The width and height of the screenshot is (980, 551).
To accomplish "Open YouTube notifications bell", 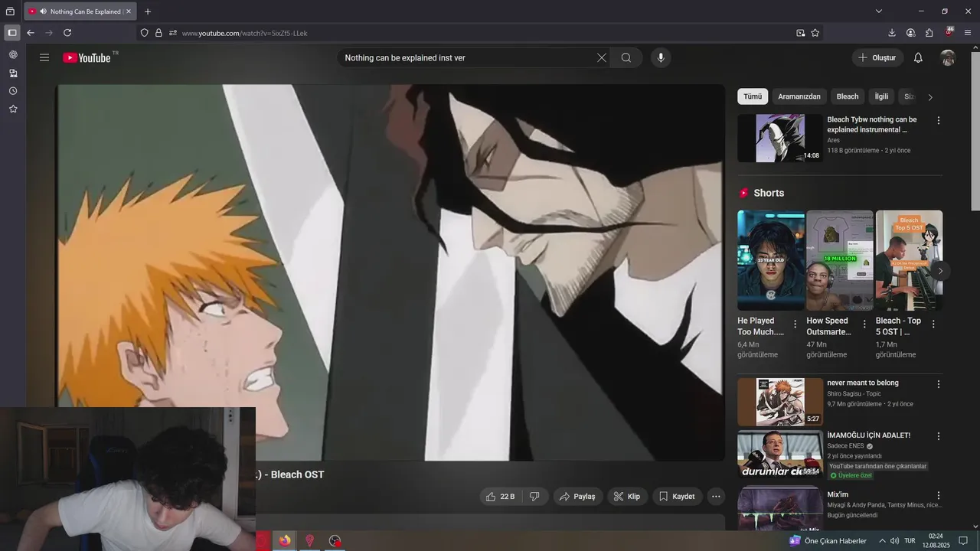I will click(918, 57).
